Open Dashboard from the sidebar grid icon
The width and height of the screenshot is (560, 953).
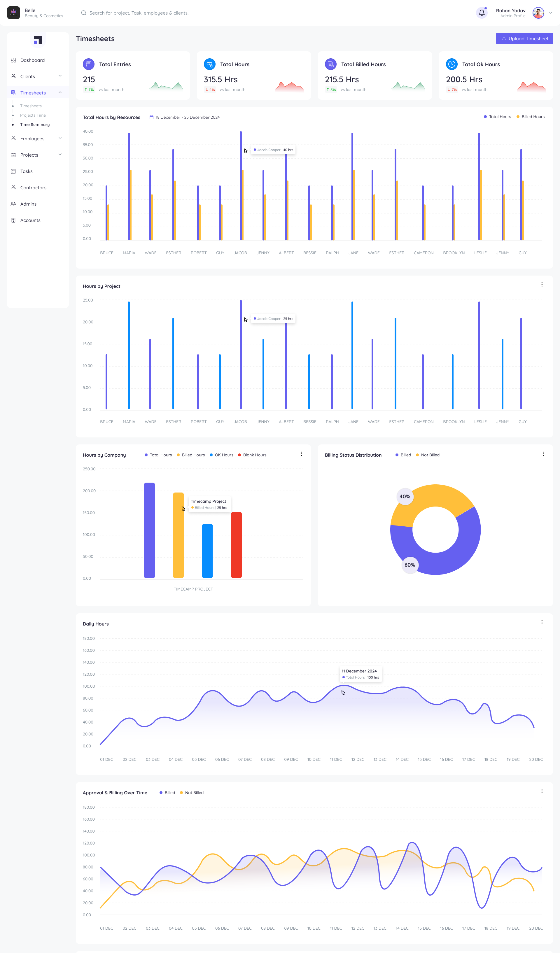coord(13,60)
